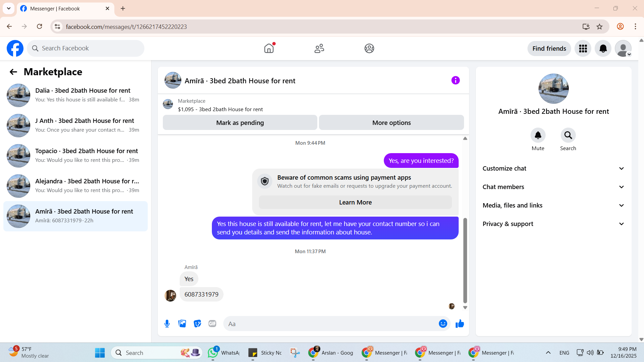Attach a photo or file

(182, 324)
